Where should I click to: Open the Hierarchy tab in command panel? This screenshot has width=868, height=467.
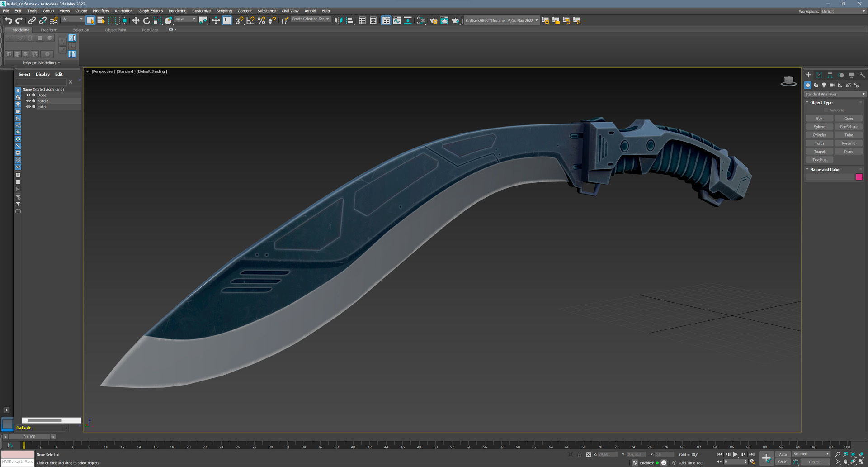[830, 75]
